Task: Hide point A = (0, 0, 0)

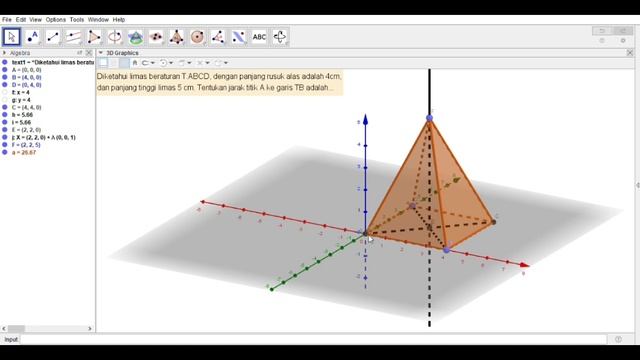Action: tap(5, 70)
